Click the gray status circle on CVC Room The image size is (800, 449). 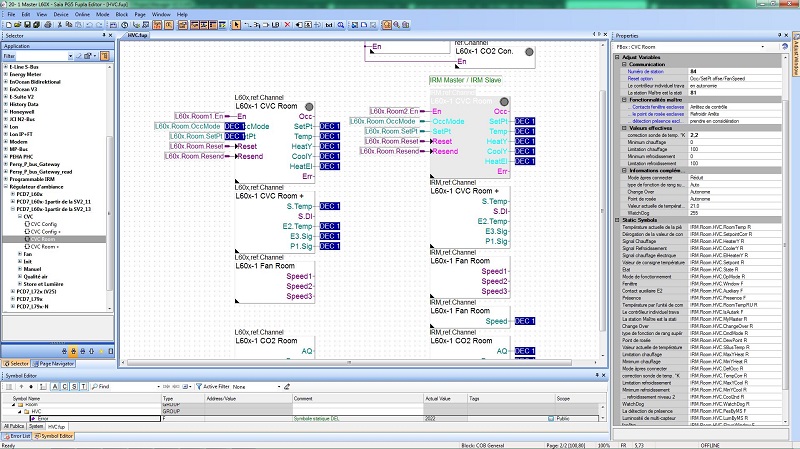click(x=309, y=106)
